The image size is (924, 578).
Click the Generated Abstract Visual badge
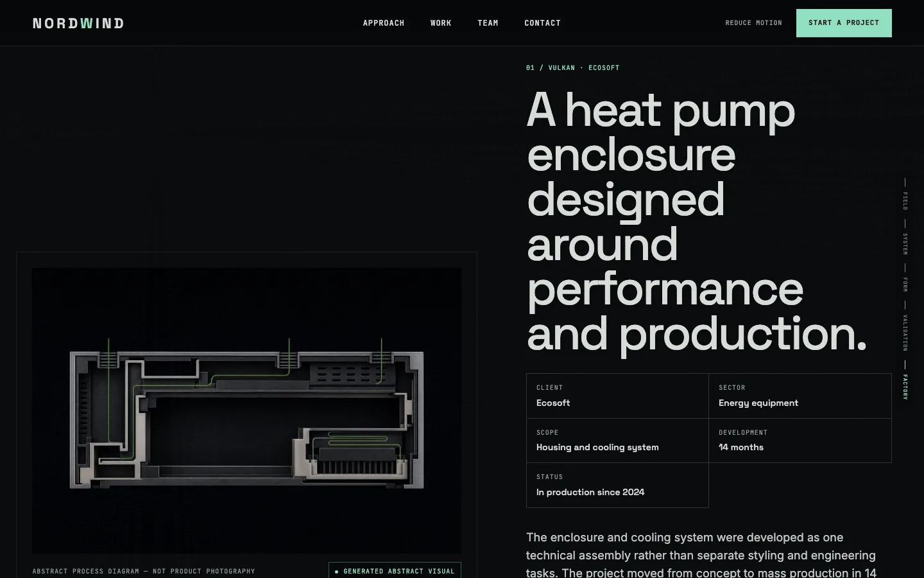[395, 571]
